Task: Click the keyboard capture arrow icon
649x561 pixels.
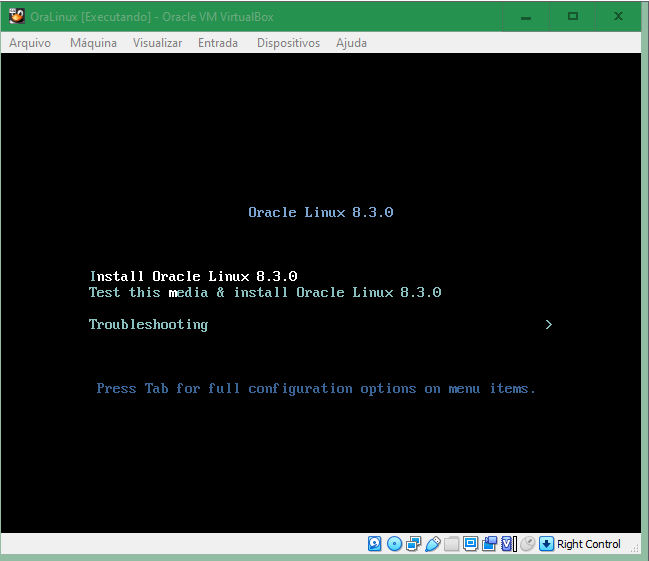Action: tap(546, 544)
